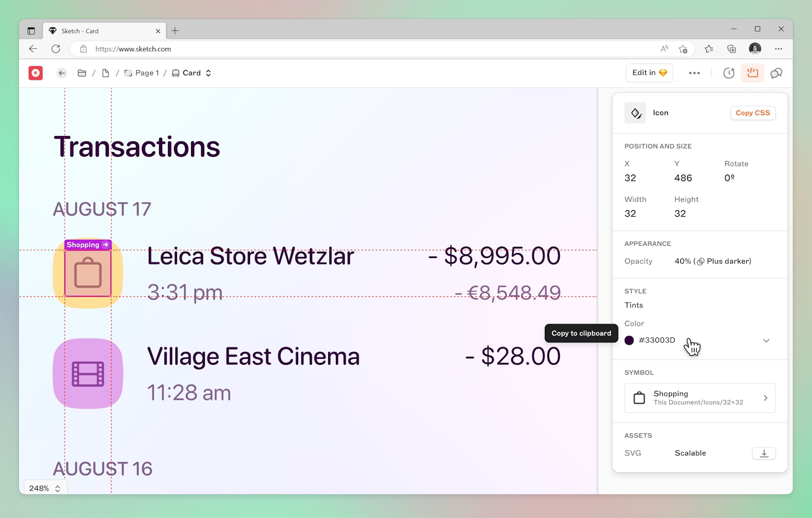The height and width of the screenshot is (518, 812).
Task: Go back with the circled arrow icon
Action: tap(62, 73)
